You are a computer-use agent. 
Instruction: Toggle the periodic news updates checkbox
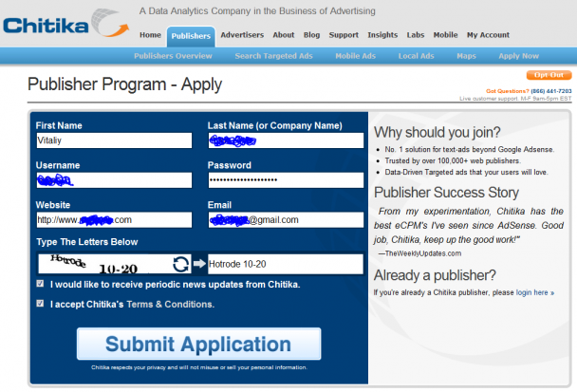tap(40, 284)
